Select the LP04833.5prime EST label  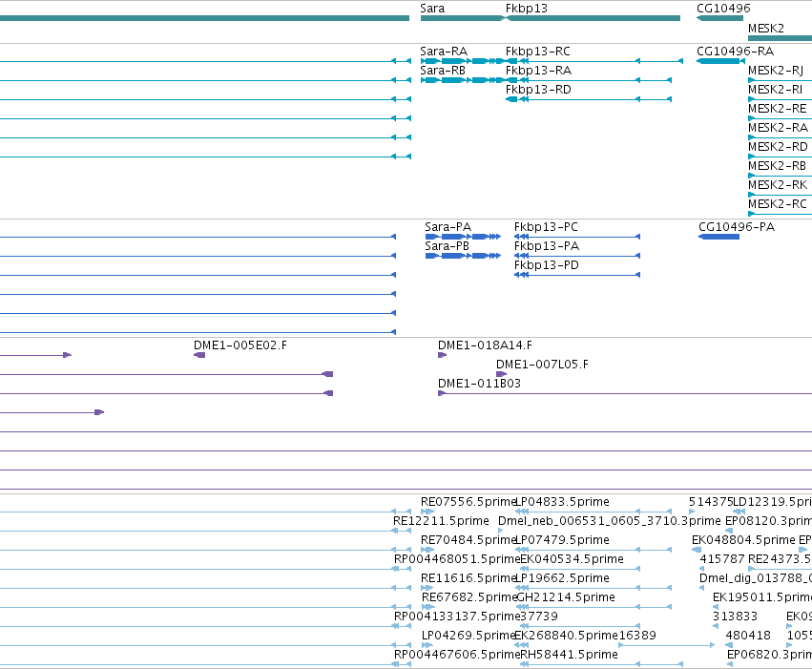[x=563, y=502]
